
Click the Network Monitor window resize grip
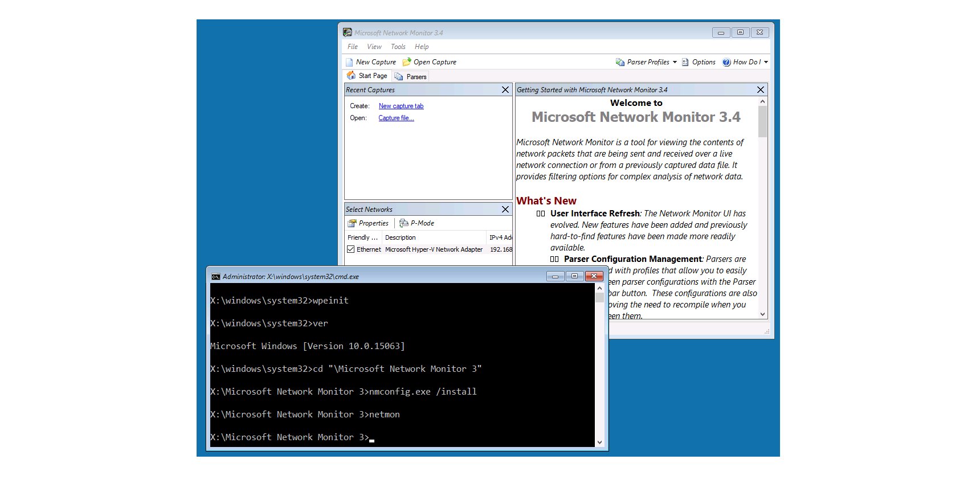(x=766, y=331)
